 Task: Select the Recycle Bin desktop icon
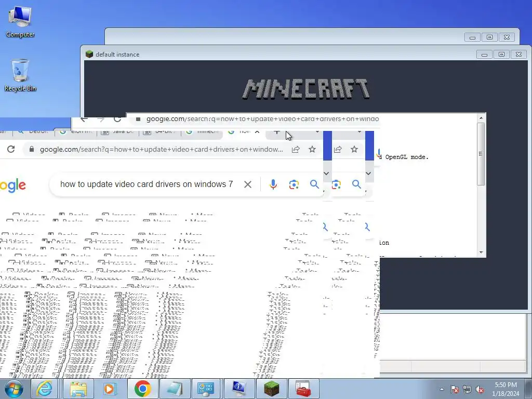(x=20, y=75)
